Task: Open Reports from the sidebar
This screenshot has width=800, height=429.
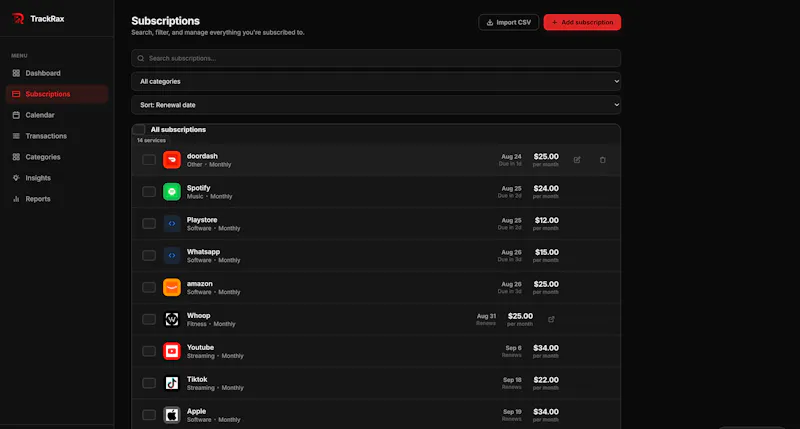Action: click(57, 198)
